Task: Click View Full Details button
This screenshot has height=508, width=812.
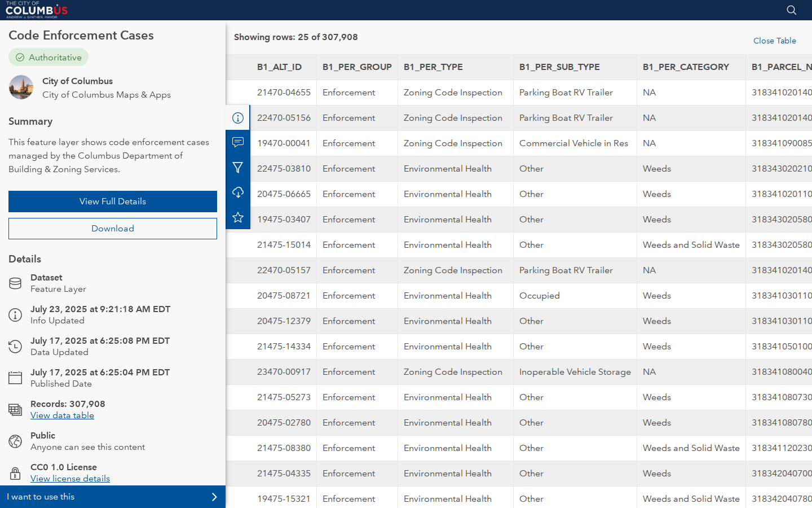Action: (x=113, y=202)
